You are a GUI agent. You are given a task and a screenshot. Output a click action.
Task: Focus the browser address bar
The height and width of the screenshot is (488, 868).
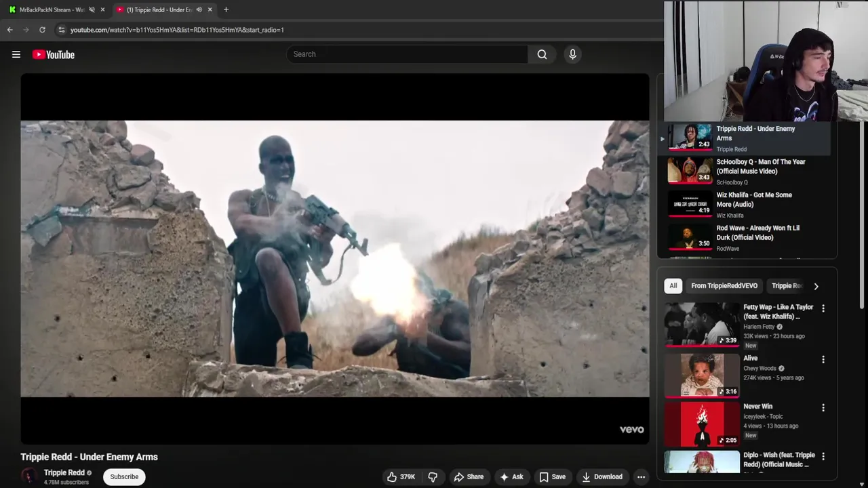click(359, 30)
